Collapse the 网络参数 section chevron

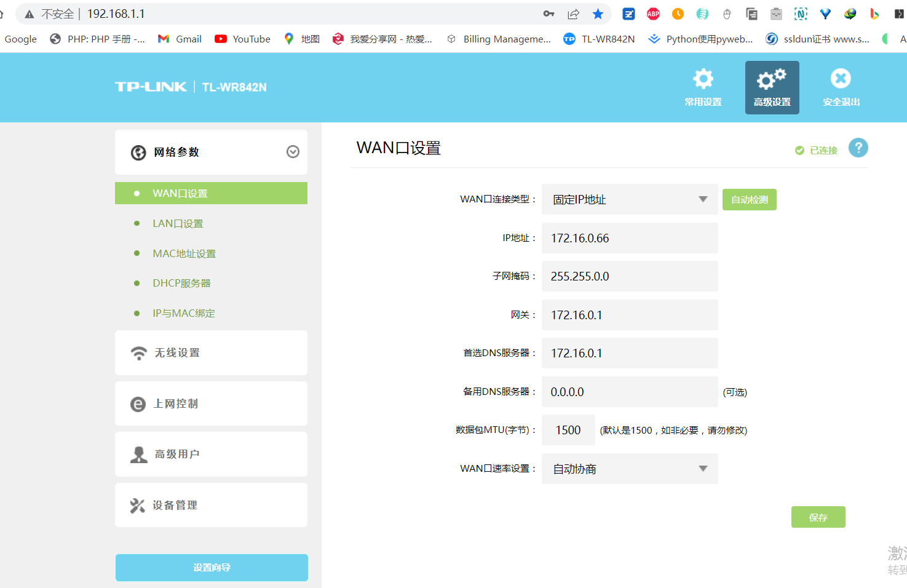point(293,152)
